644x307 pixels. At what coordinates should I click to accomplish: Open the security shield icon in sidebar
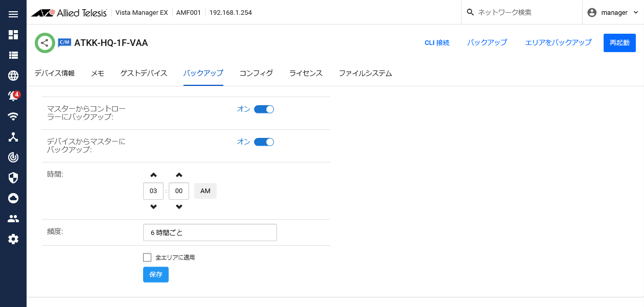point(13,178)
